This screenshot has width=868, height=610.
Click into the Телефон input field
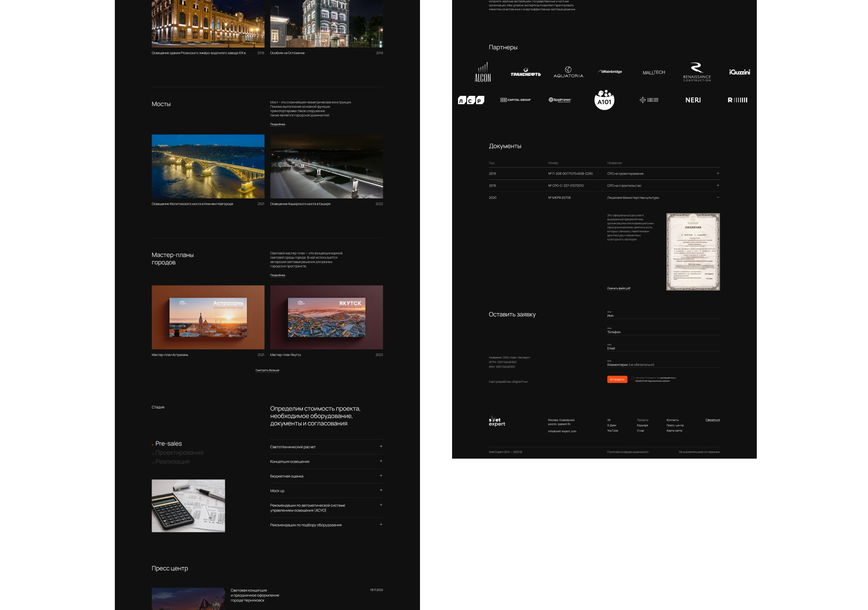pos(663,332)
